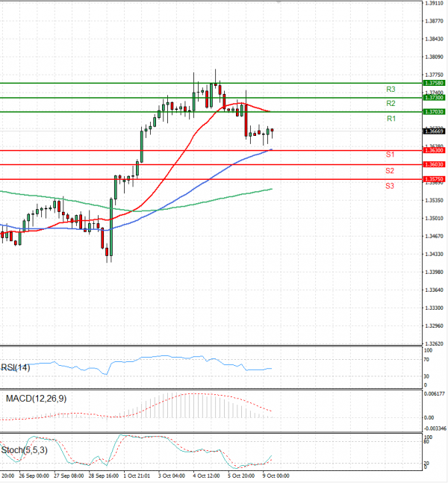This screenshot has height=483, width=448.
Task: Click the 1.33980 price axis value
Action: point(434,272)
